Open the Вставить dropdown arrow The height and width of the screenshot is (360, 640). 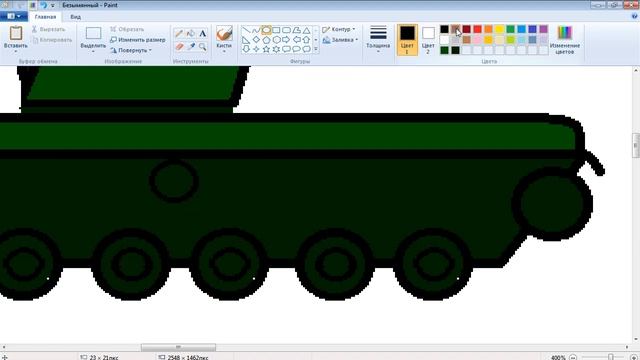click(x=16, y=52)
